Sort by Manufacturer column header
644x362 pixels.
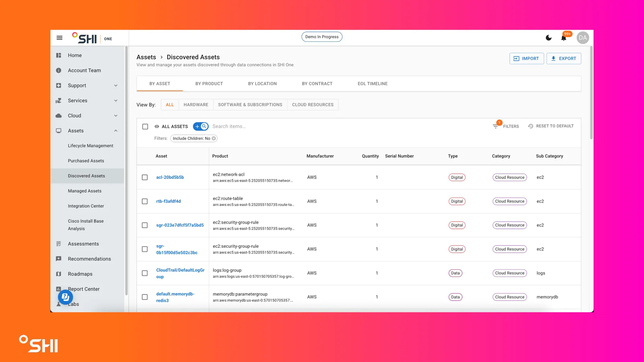coord(320,156)
